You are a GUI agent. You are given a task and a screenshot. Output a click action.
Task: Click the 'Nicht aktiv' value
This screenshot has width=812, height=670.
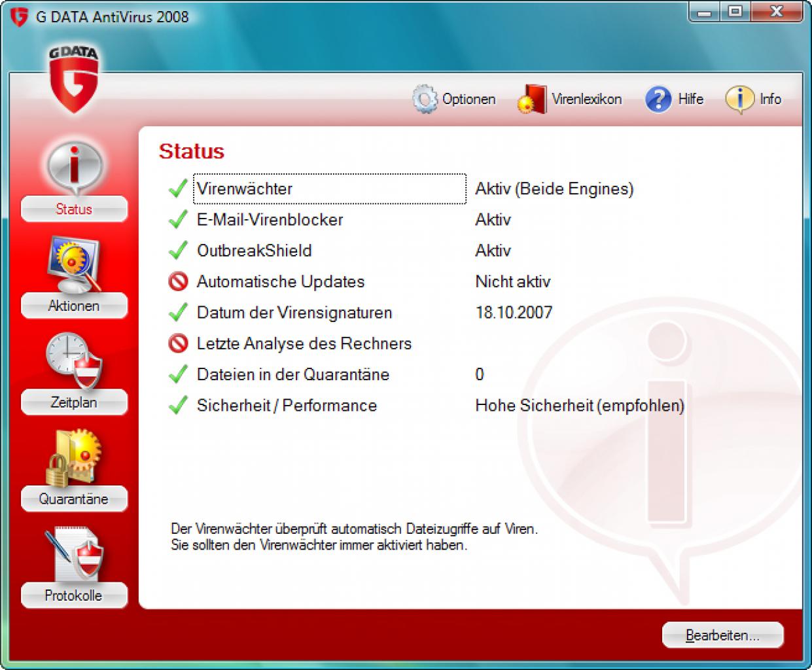click(x=513, y=281)
